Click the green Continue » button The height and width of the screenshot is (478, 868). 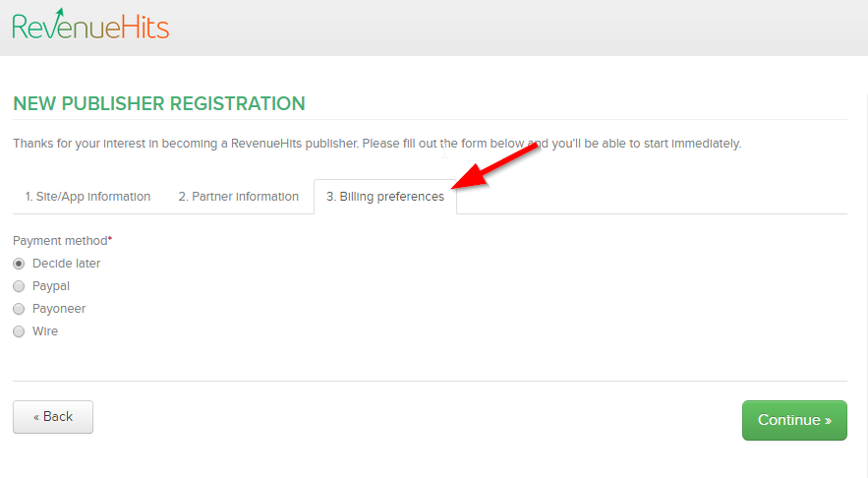[x=794, y=420]
